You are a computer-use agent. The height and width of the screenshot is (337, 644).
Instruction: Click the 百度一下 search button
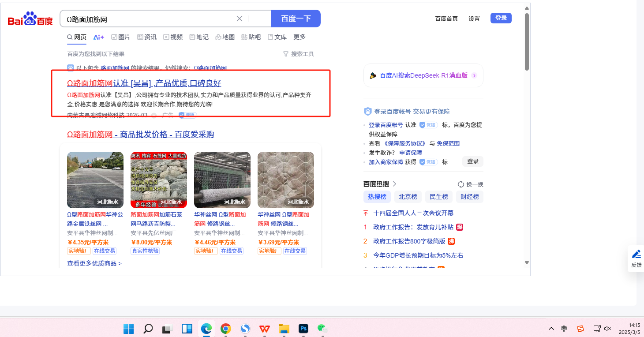point(296,19)
